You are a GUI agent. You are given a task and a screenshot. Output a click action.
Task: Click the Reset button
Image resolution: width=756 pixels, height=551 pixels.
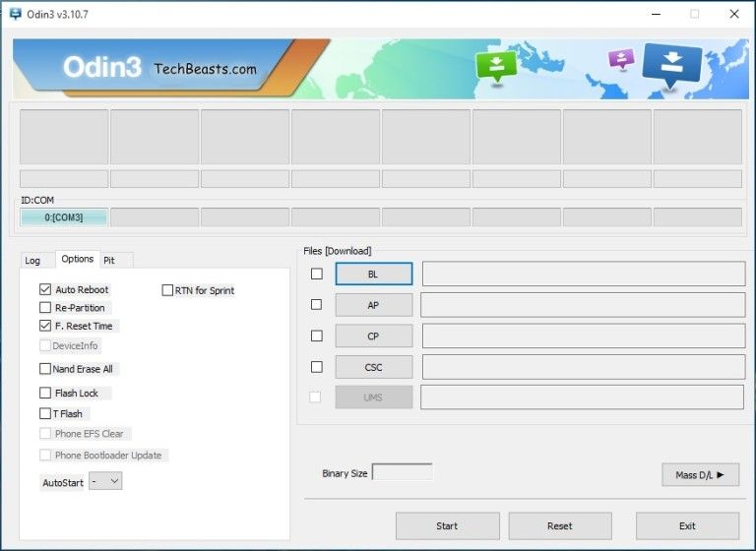pos(560,526)
